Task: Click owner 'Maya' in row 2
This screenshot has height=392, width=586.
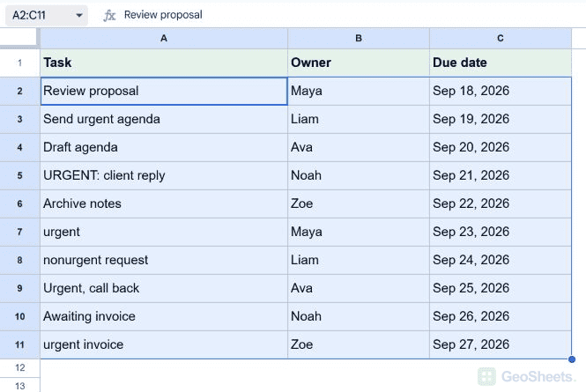Action: pyautogui.click(x=359, y=92)
